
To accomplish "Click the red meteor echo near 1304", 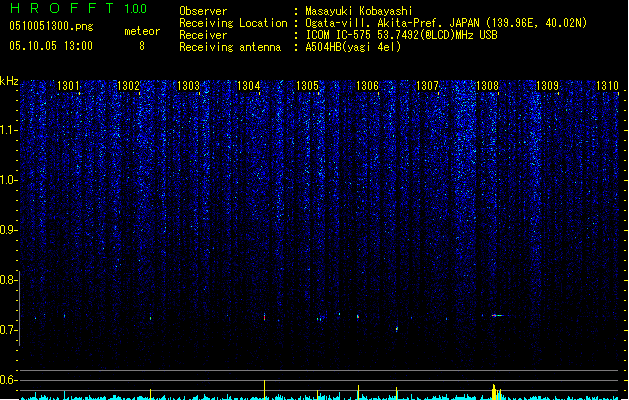I will pyautogui.click(x=264, y=317).
